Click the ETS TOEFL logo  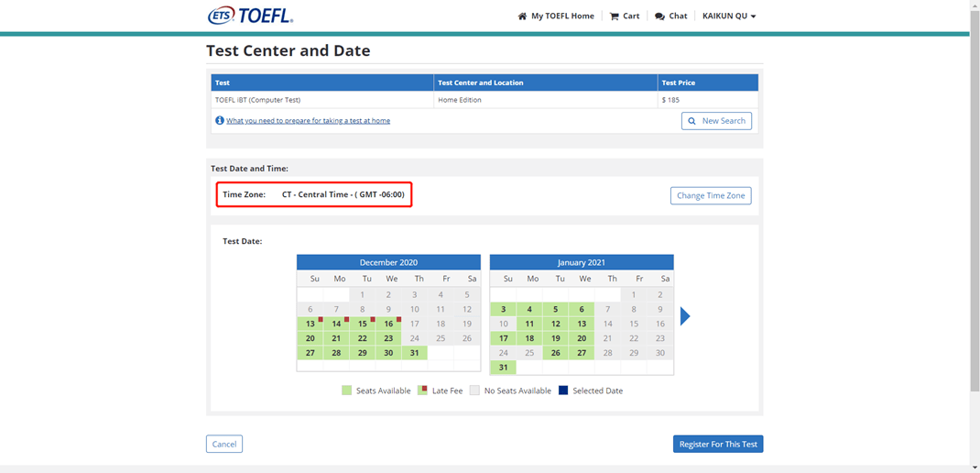[x=250, y=16]
